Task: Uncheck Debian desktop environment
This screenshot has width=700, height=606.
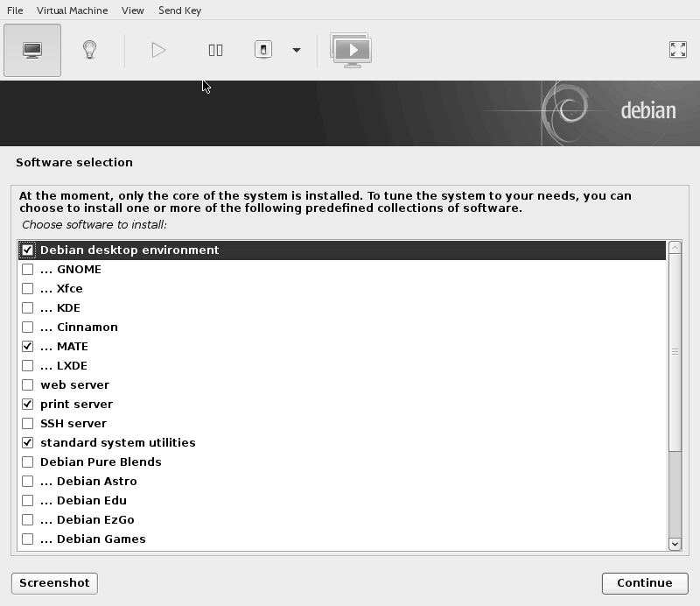Action: pos(28,250)
